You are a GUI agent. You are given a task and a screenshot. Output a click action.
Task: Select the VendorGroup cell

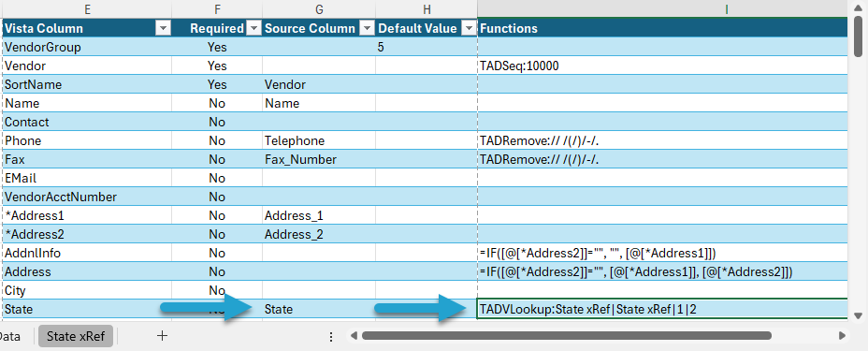coord(87,47)
